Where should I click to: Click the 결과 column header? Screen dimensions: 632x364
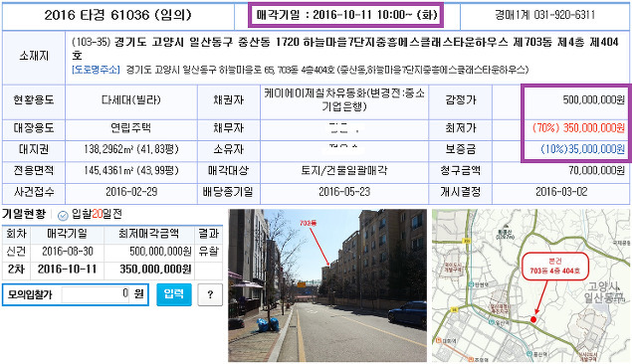pos(208,234)
